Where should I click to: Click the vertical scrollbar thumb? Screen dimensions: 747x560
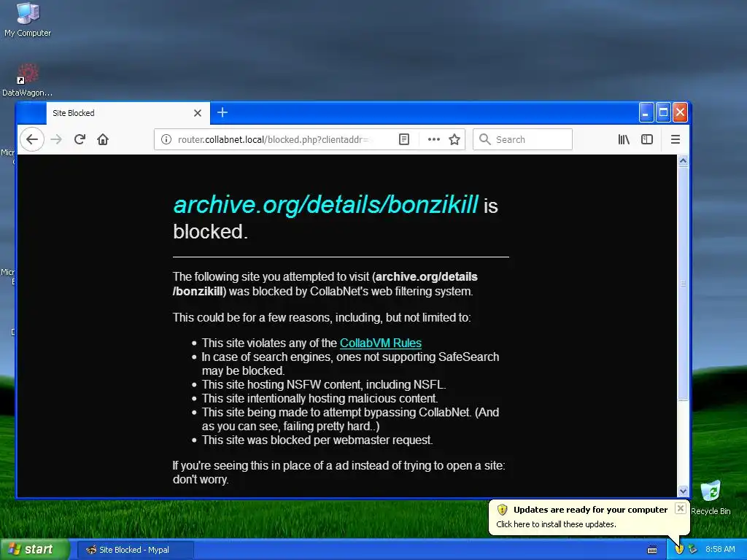coord(683,284)
